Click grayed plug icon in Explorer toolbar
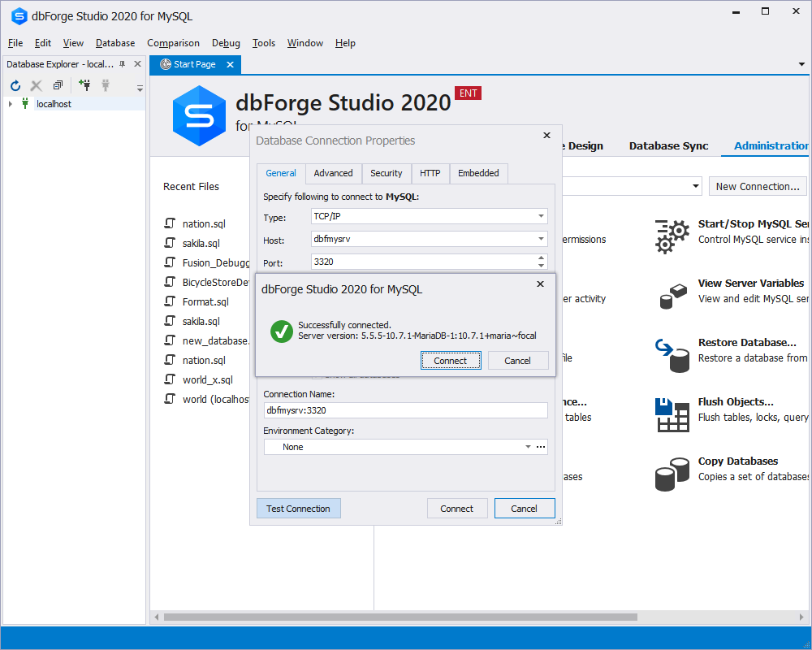 [x=106, y=85]
